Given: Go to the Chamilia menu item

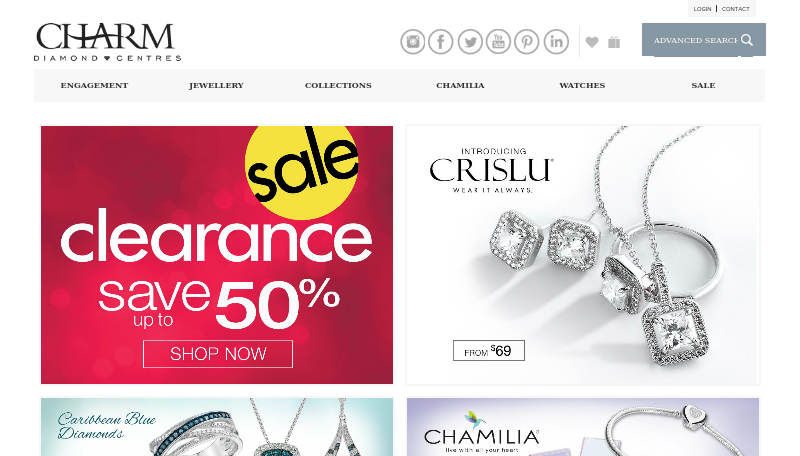Looking at the screenshot, I should point(460,85).
